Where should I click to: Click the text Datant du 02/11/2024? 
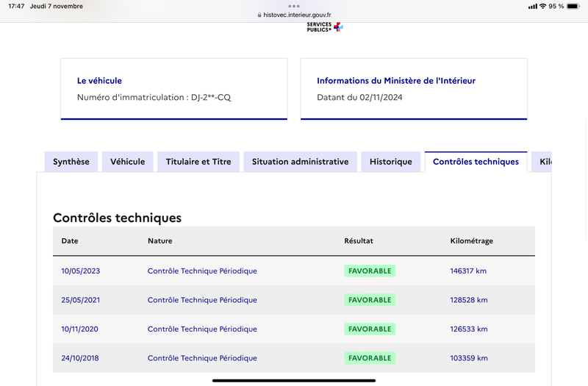point(359,97)
